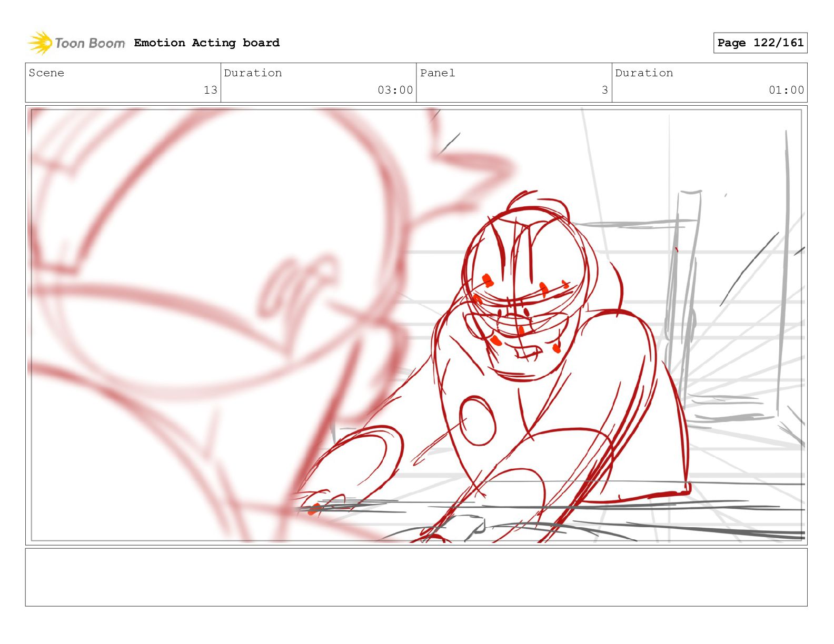Click the 'Page 122/161' indicator box
The width and height of the screenshot is (834, 644).
coord(760,43)
